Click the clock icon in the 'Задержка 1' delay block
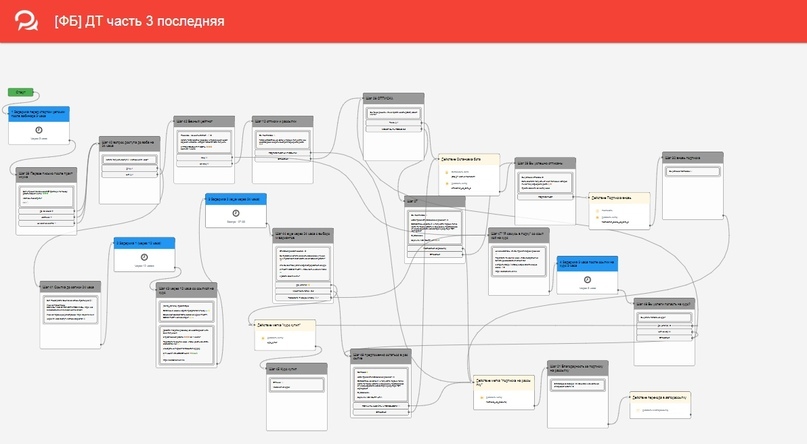Viewport: 807px width, 444px height. [x=144, y=257]
